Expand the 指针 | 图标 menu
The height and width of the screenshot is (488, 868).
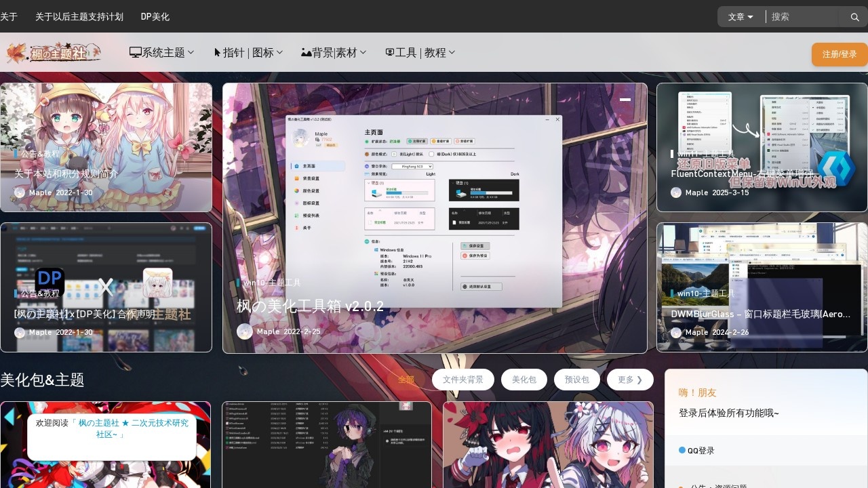(249, 52)
